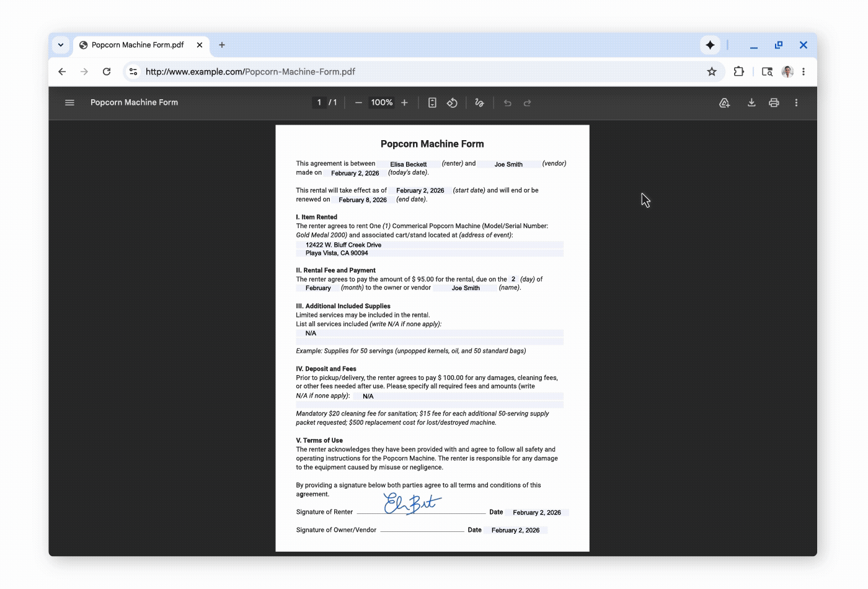Reload the current page

tap(106, 71)
